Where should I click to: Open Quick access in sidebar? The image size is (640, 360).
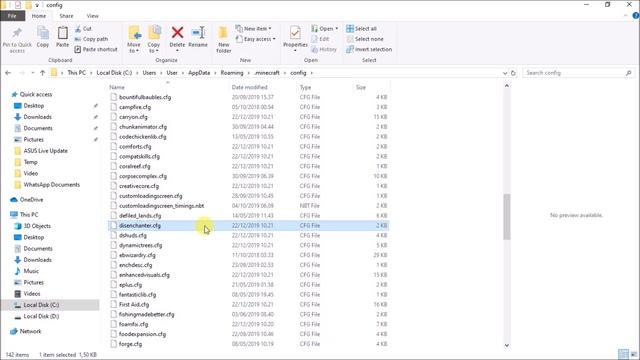(36, 94)
